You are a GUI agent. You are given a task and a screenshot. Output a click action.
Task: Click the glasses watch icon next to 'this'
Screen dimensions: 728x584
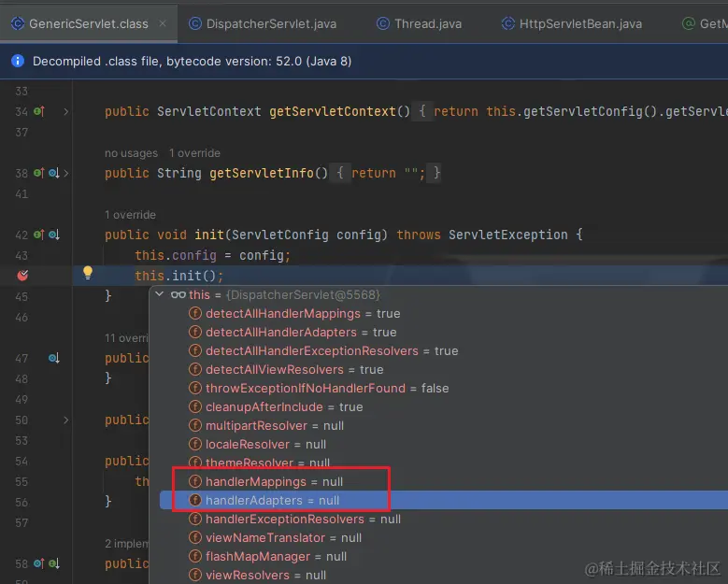coord(178,294)
